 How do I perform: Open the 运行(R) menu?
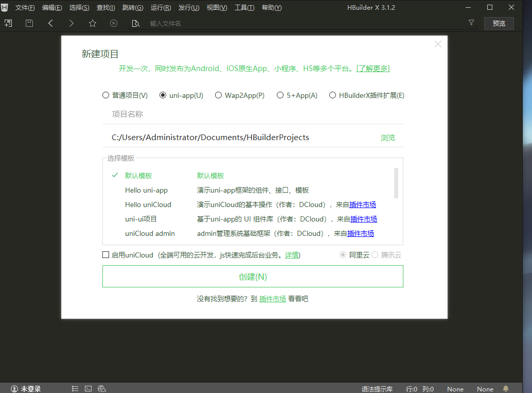160,7
